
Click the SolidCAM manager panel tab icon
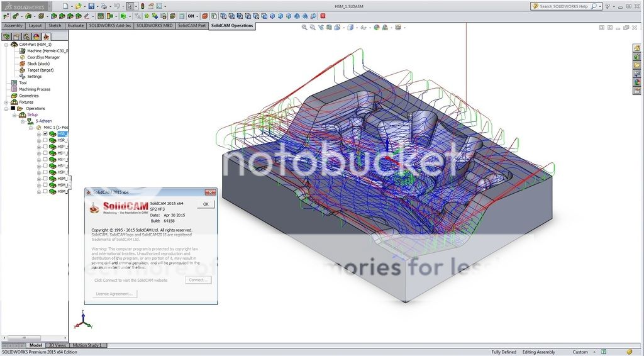tap(46, 36)
